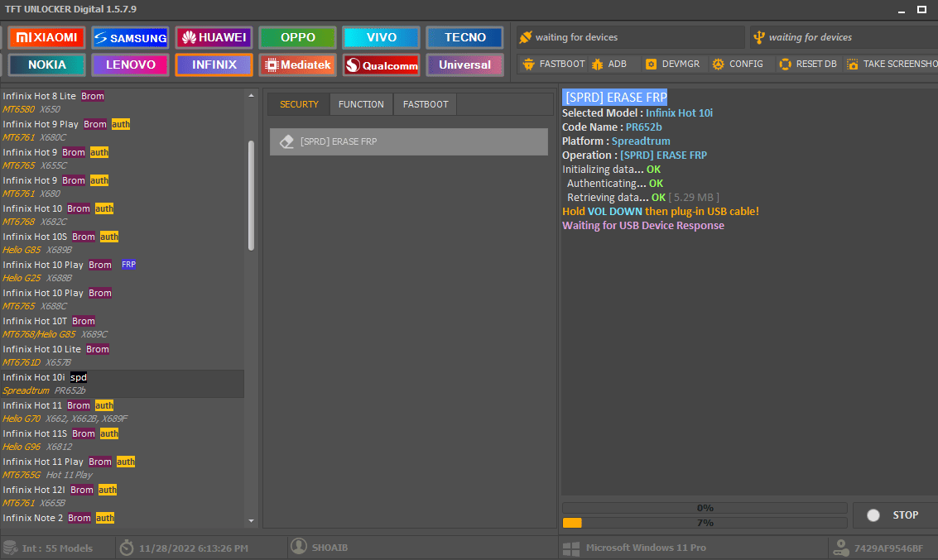The width and height of the screenshot is (938, 560).
Task: Open the Mediatek chipset section
Action: pos(298,65)
